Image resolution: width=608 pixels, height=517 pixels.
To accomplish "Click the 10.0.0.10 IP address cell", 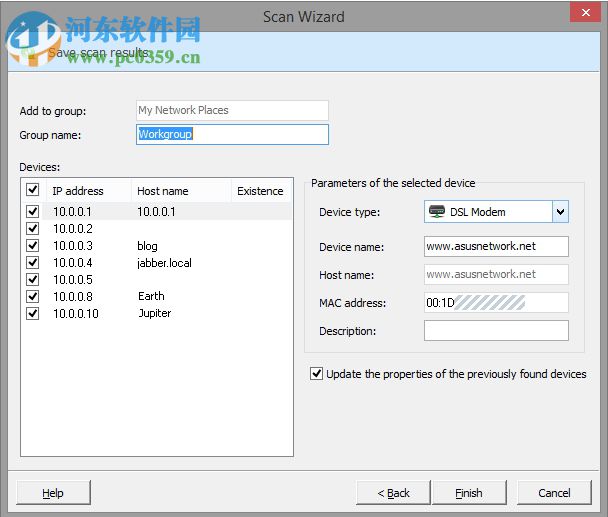I will pos(76,313).
